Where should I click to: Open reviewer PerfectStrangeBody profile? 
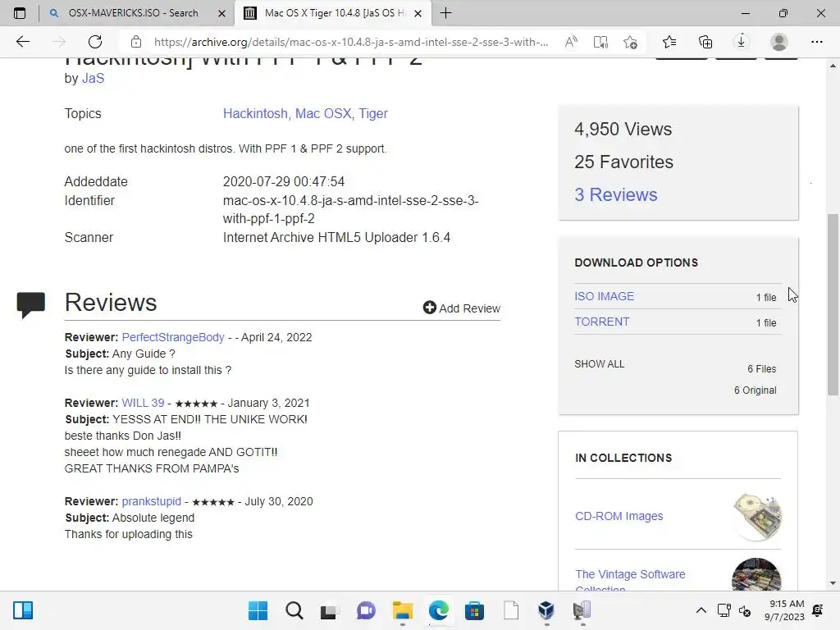point(173,337)
